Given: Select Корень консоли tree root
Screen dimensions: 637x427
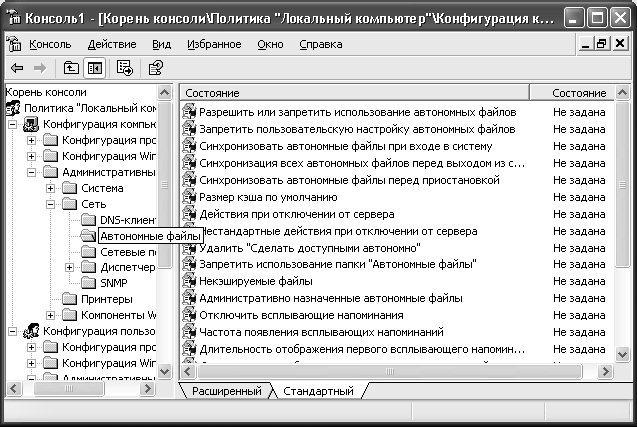Looking at the screenshot, I should 46,92.
